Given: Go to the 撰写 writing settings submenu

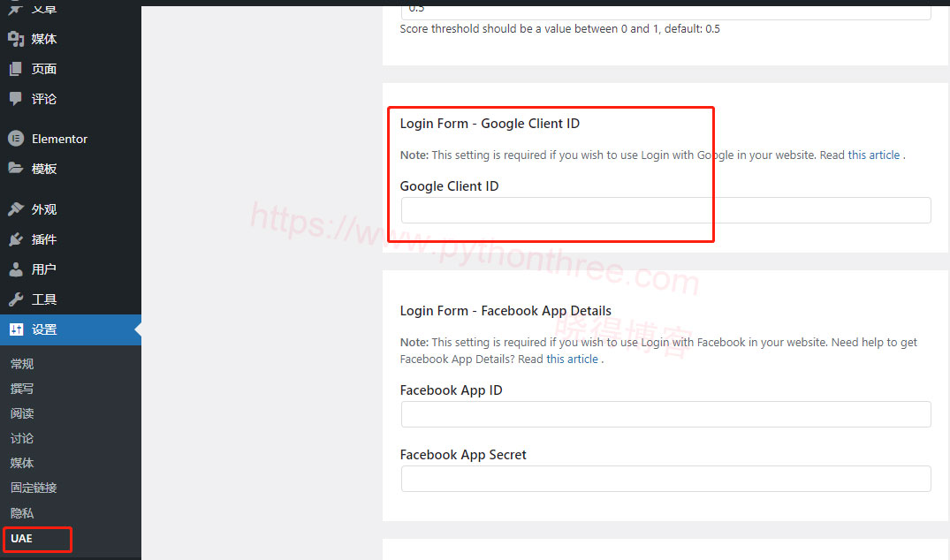Looking at the screenshot, I should point(22,389).
